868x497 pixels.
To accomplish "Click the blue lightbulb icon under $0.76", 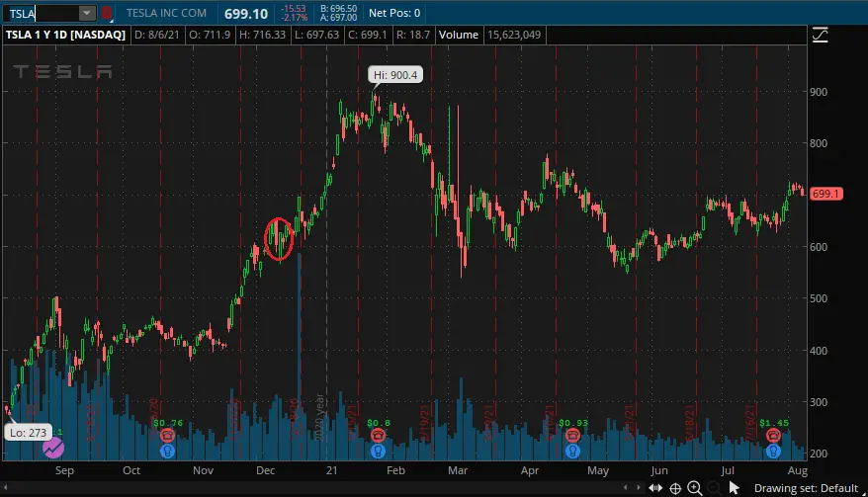I will (x=167, y=452).
